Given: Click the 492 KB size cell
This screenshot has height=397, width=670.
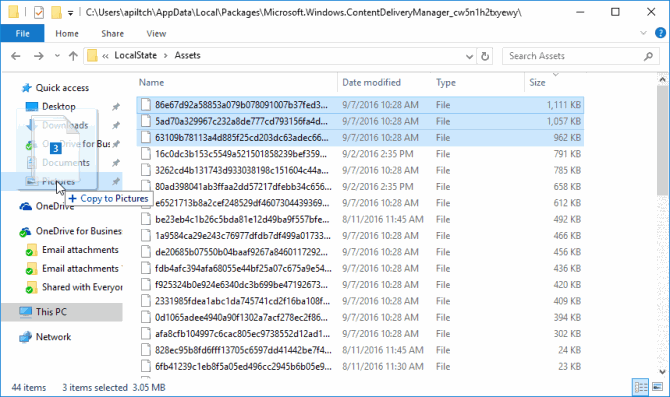Looking at the screenshot, I should [x=567, y=219].
